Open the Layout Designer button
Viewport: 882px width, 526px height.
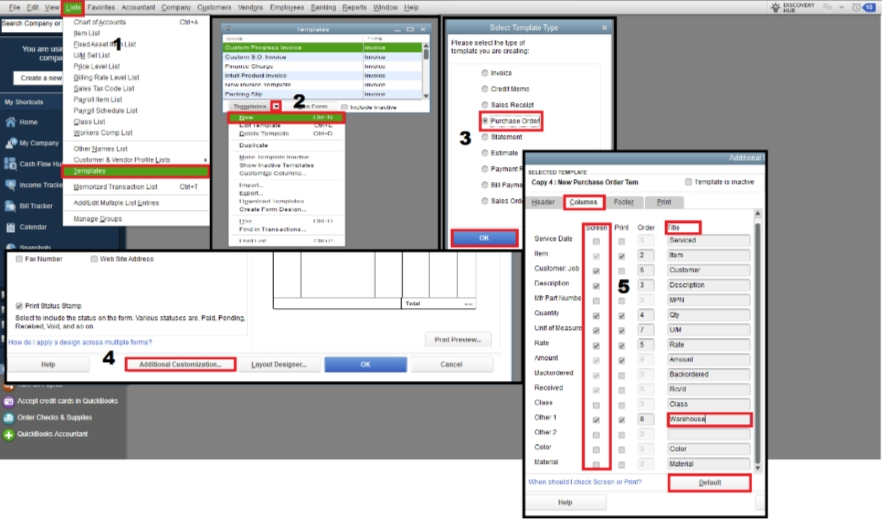[279, 365]
